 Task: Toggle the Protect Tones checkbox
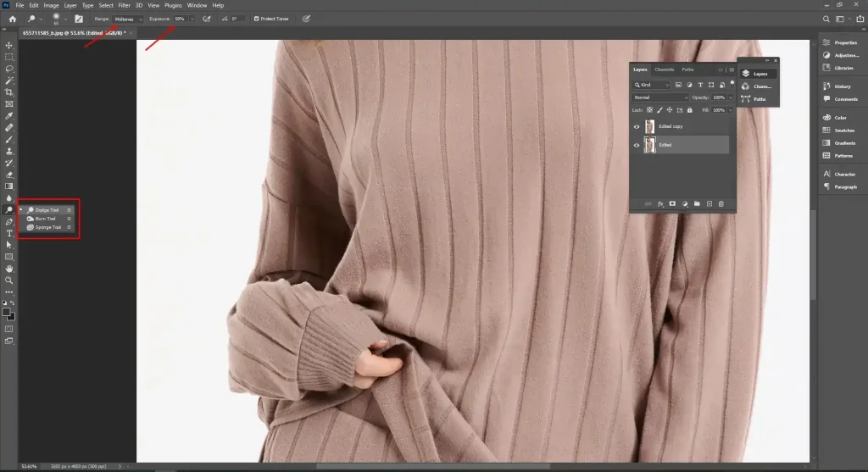pyautogui.click(x=256, y=19)
